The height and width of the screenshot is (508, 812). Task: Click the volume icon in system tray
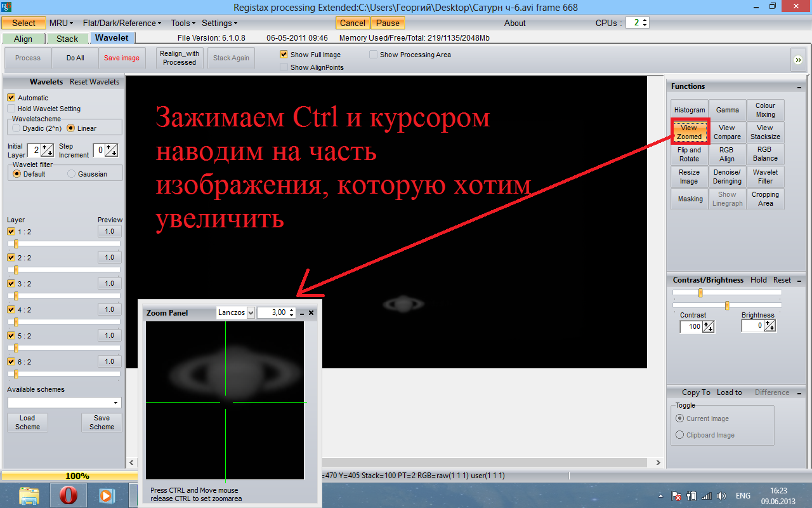tap(721, 496)
